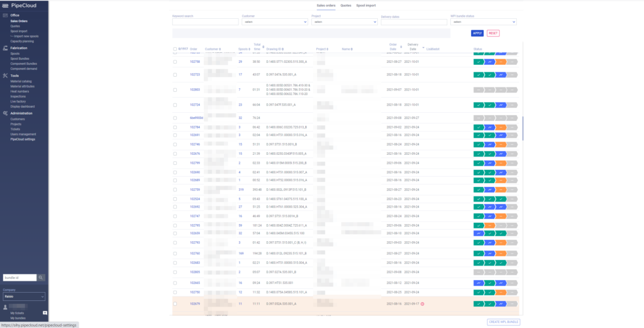Viewport: 644px width, 328px height.
Task: Click the Fabrication section icon
Action: coord(5,48)
